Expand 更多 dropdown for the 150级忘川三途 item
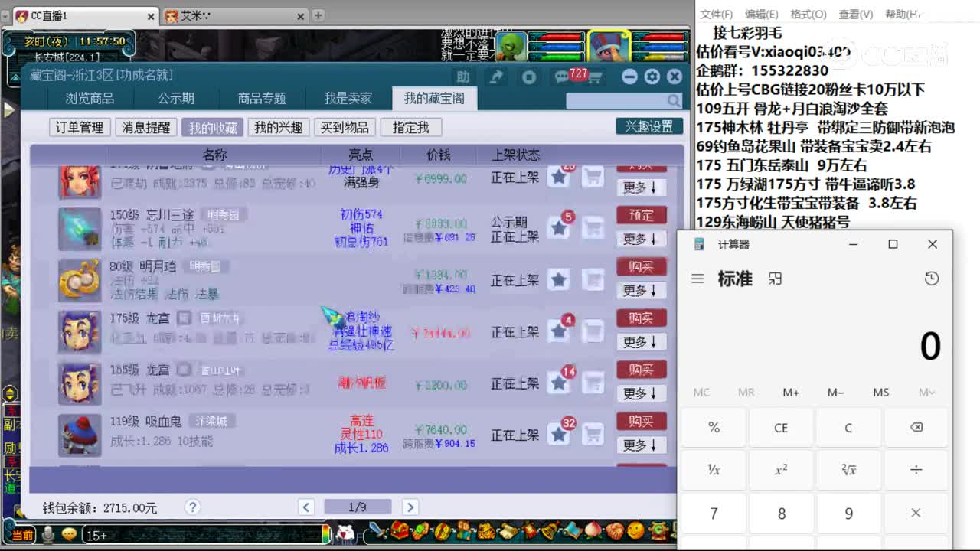Image resolution: width=980 pixels, height=551 pixels. (x=642, y=239)
